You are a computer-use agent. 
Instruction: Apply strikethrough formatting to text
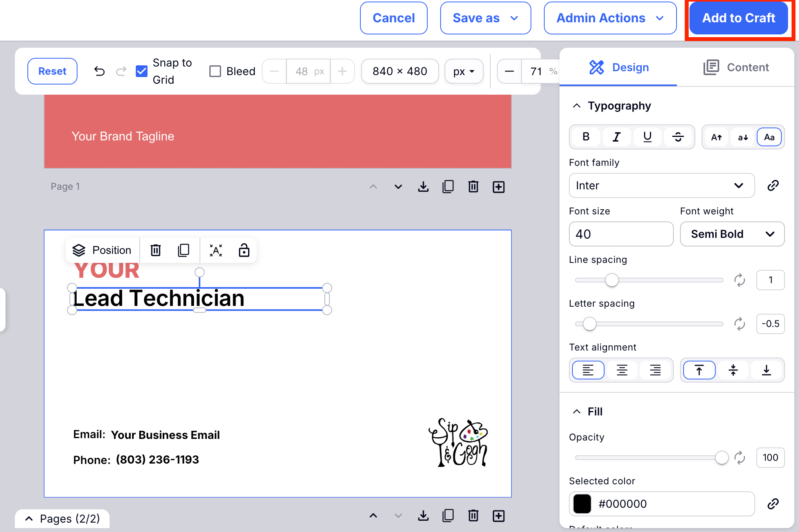[678, 137]
